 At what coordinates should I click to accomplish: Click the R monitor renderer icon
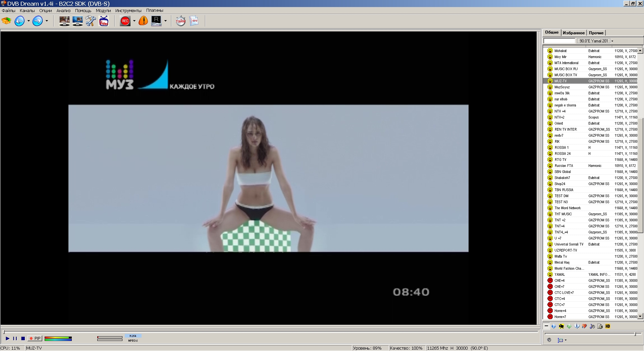point(156,21)
